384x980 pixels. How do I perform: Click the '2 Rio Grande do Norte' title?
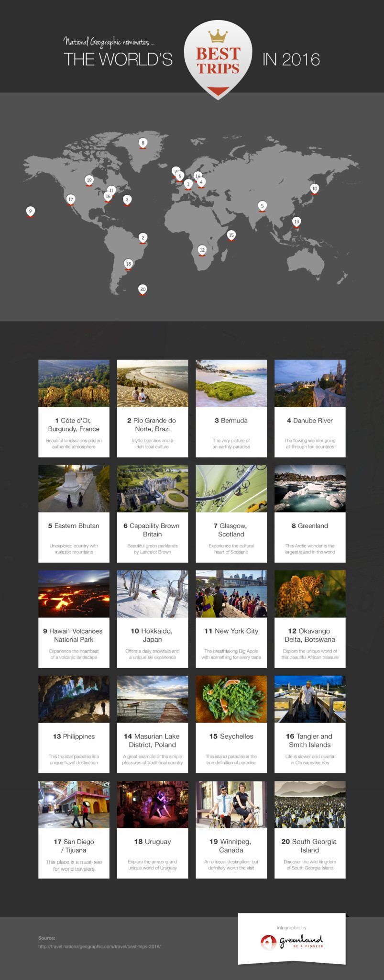tap(152, 425)
